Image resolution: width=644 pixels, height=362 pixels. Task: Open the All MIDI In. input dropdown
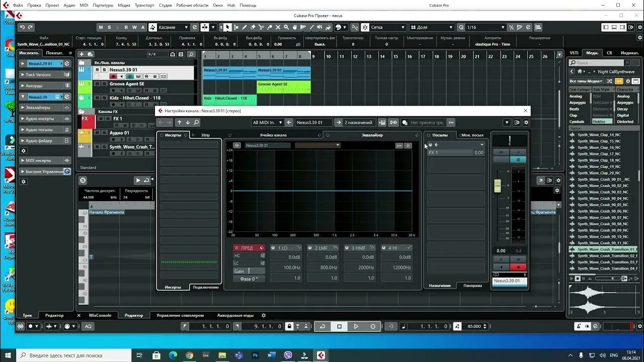click(268, 122)
